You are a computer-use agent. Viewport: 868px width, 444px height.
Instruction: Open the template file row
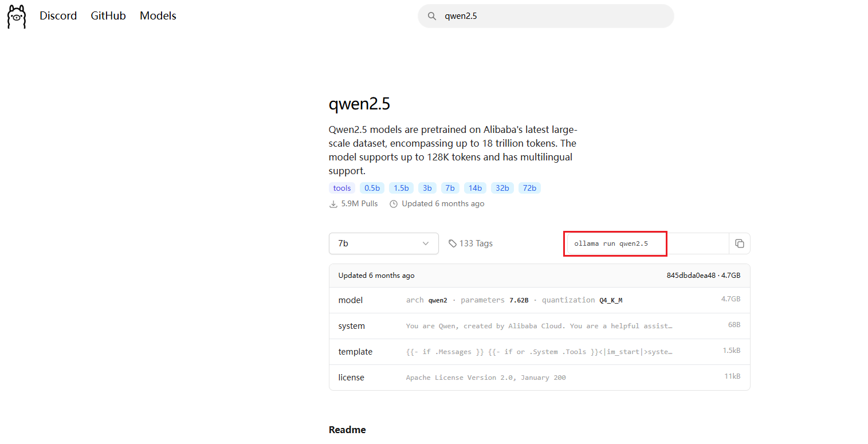539,352
